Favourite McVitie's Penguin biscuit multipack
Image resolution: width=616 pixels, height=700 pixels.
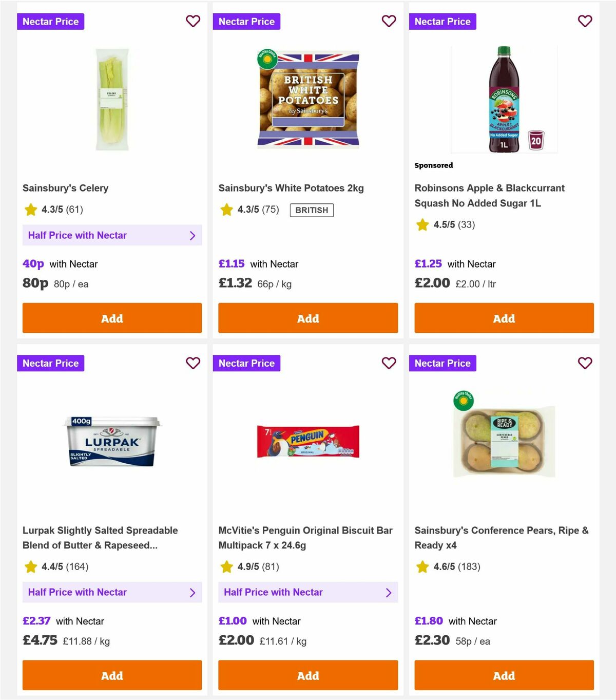(389, 363)
